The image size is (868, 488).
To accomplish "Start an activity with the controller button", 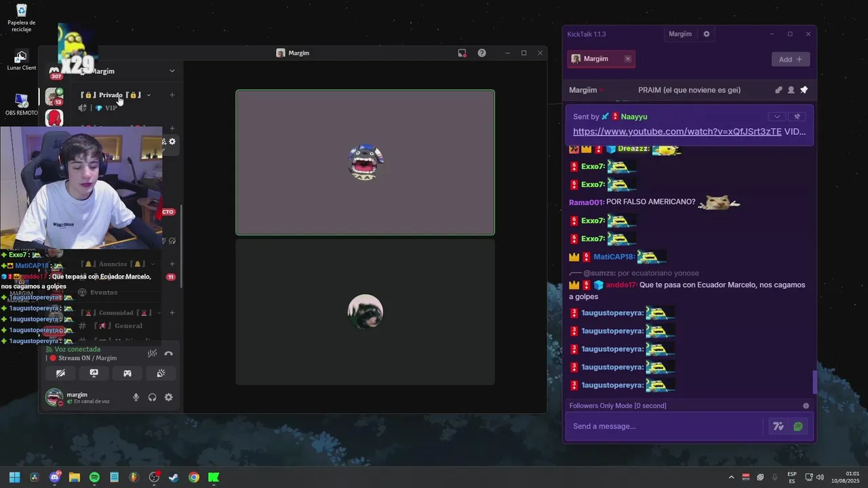I will pos(127,373).
